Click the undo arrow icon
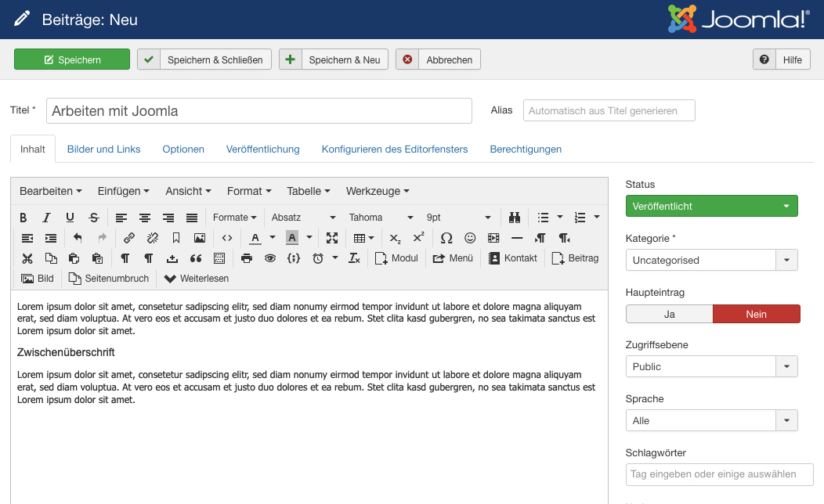Viewport: 824px width, 504px height. coord(78,238)
